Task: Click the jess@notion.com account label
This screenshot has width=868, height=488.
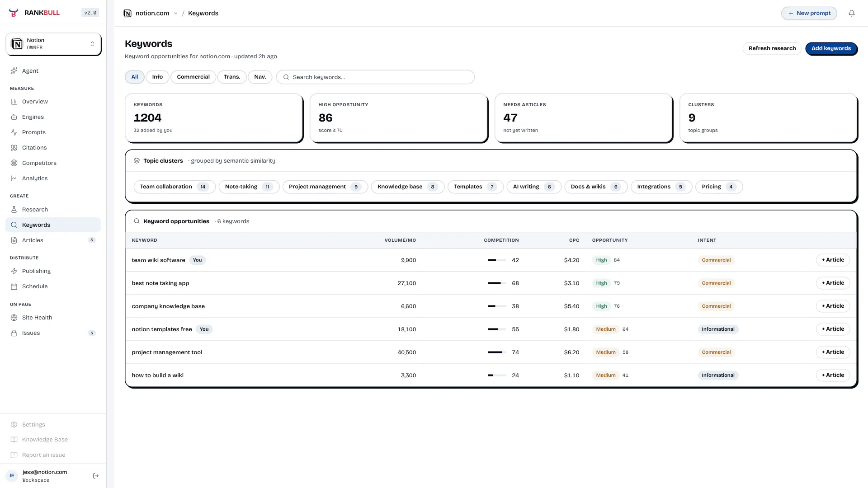Action: (x=45, y=472)
